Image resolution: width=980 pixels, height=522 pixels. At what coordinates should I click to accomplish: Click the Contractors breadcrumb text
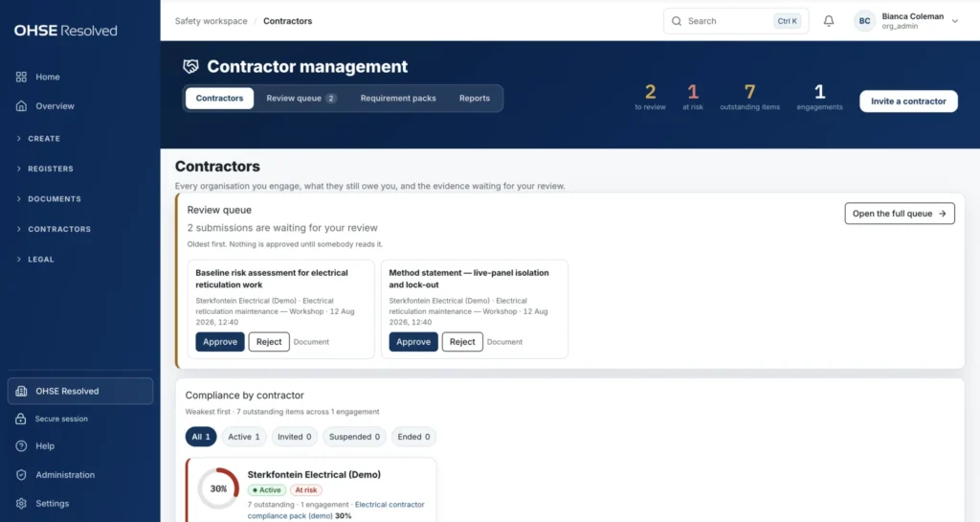pyautogui.click(x=287, y=21)
